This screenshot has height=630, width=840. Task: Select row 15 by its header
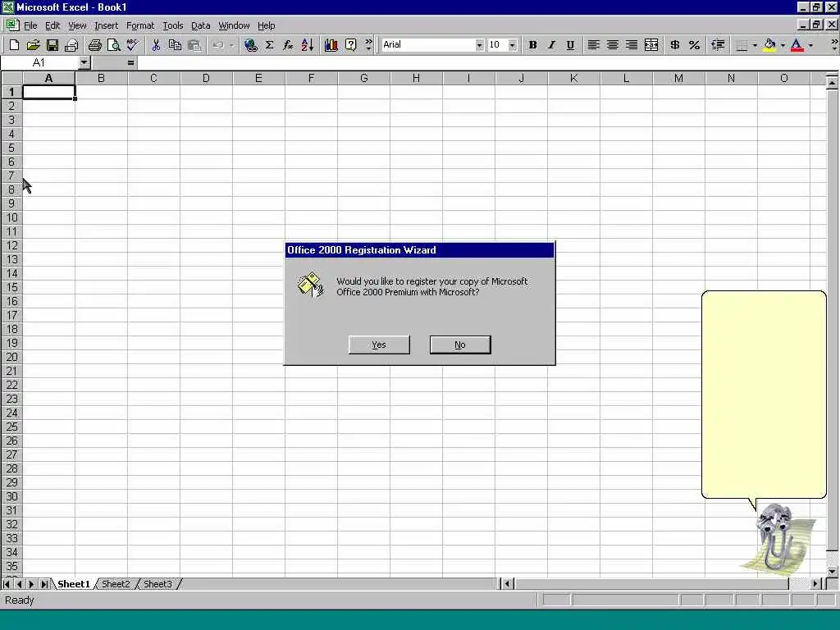(11, 288)
